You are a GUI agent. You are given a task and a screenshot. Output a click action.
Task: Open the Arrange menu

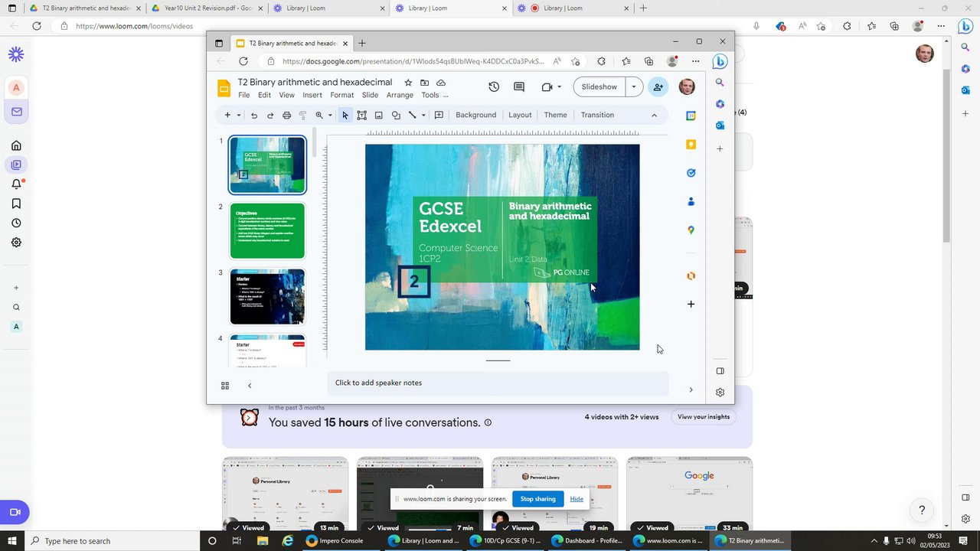400,95
